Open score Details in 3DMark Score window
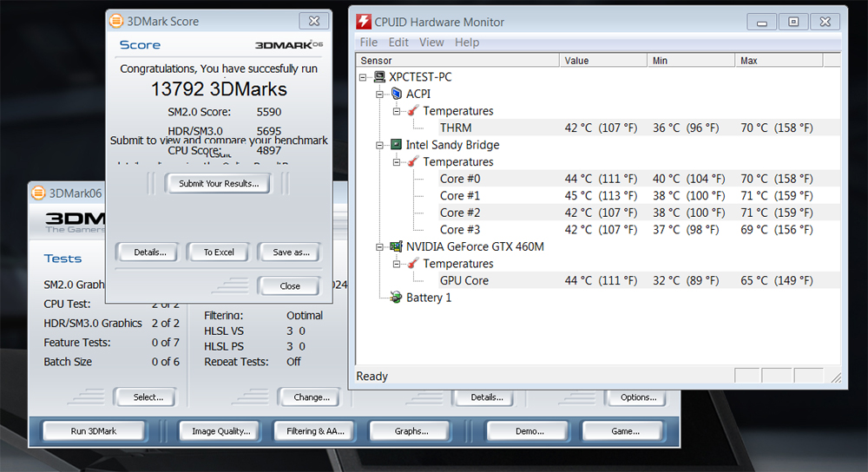 [x=149, y=252]
